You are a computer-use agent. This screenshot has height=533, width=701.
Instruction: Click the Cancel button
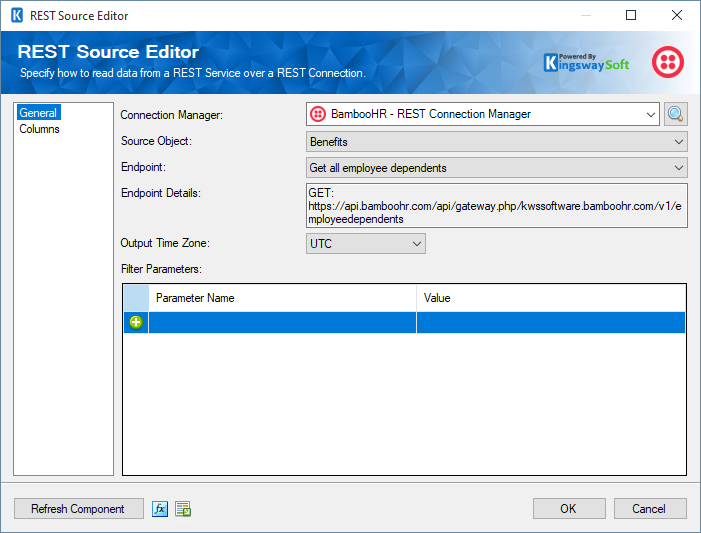tap(650, 509)
